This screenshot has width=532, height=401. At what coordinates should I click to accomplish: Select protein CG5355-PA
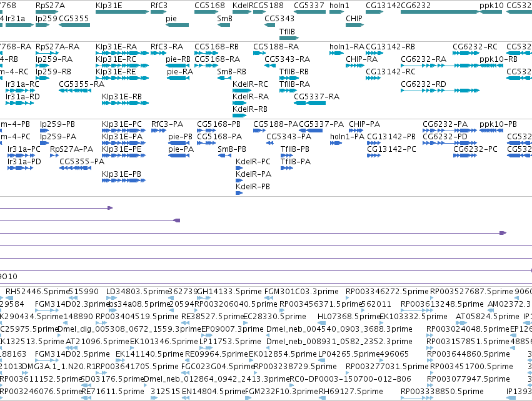click(75, 168)
